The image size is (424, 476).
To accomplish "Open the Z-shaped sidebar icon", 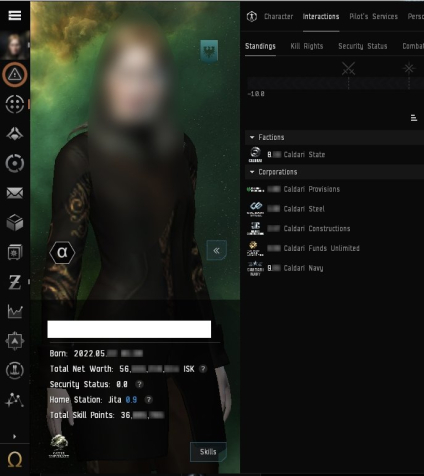I will tap(15, 282).
